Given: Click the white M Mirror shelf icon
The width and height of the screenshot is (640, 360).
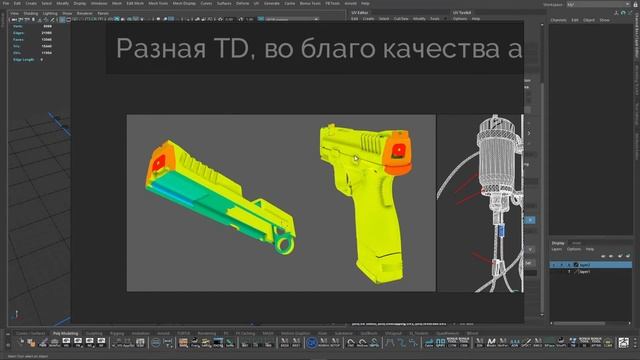Looking at the screenshot, I should 491,342.
